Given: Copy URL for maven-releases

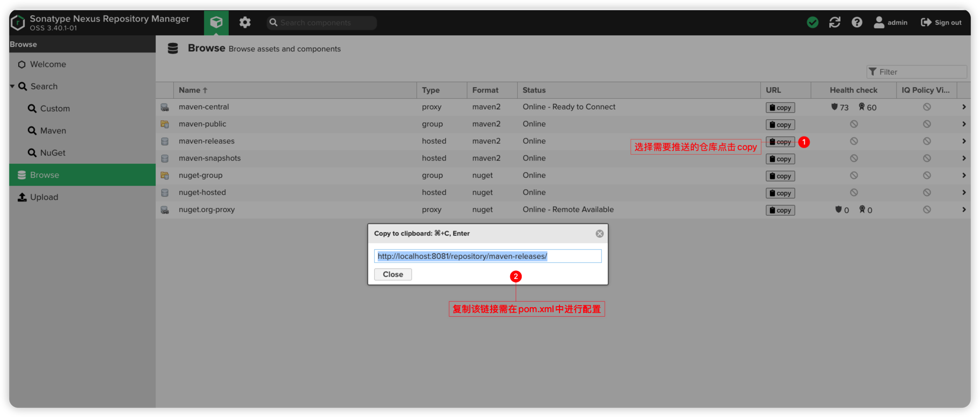Looking at the screenshot, I should point(780,142).
